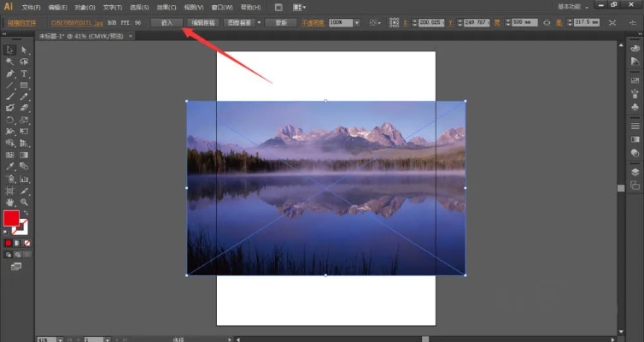This screenshot has width=644, height=342.
Task: Open the 对象(O) menu
Action: [85, 8]
